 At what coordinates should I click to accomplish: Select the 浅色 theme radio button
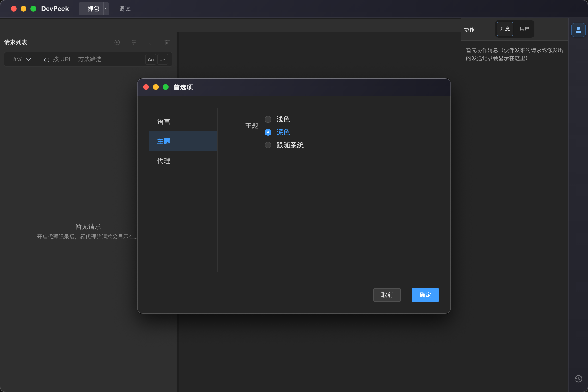(x=268, y=119)
